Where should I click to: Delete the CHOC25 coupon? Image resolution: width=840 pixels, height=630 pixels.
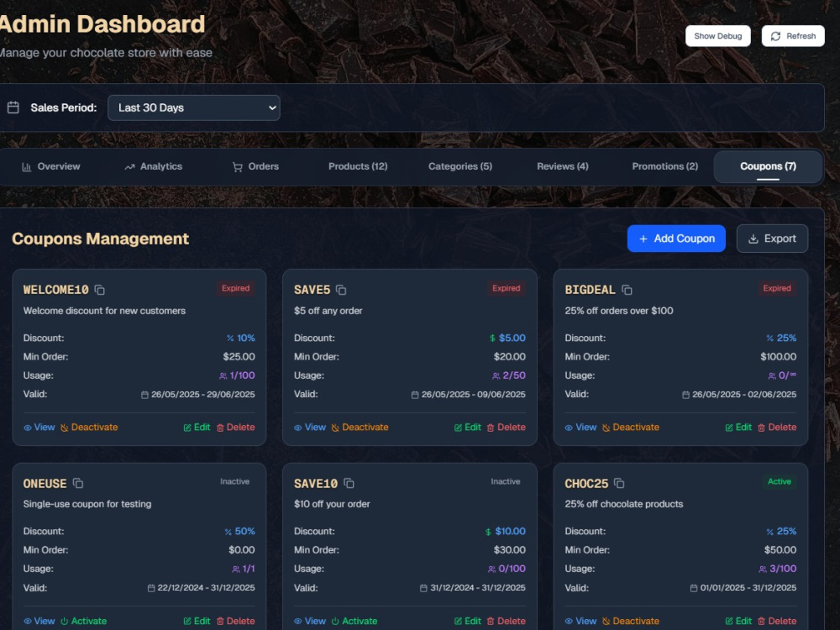point(777,621)
